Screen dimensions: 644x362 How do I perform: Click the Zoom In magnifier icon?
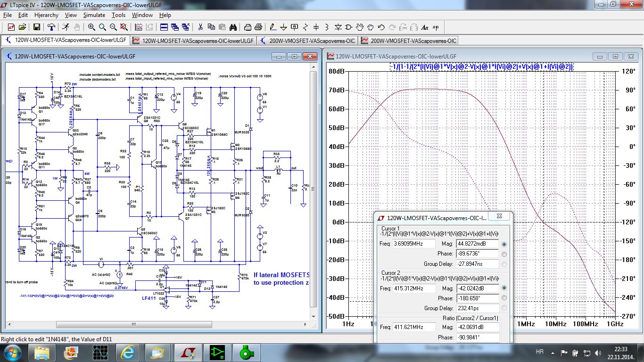pos(91,27)
